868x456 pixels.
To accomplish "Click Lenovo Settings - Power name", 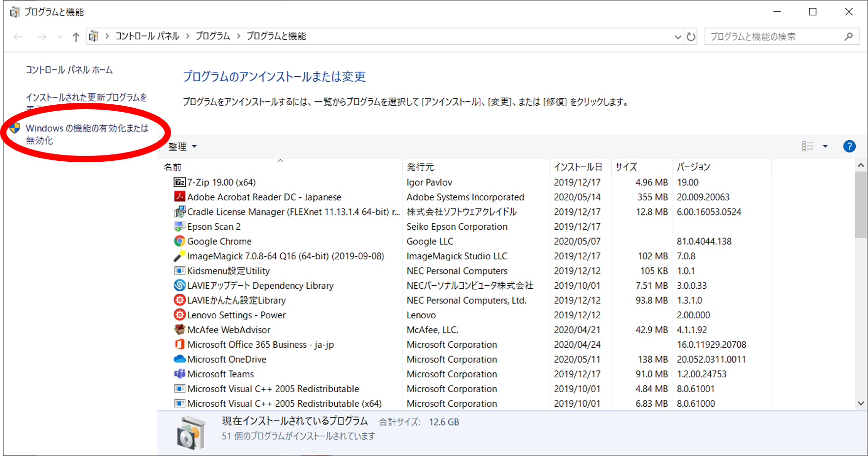I will pyautogui.click(x=236, y=315).
